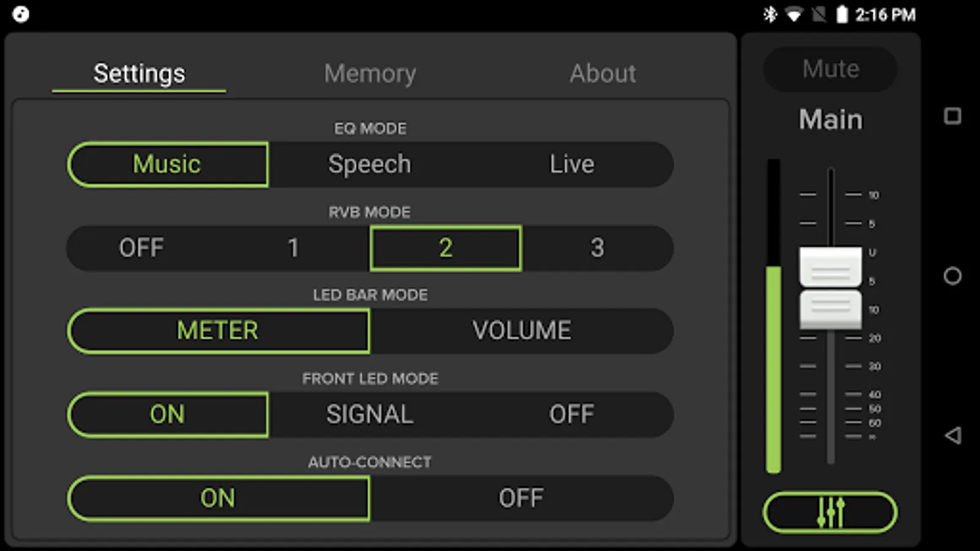Tap the battery status icon

(x=842, y=14)
